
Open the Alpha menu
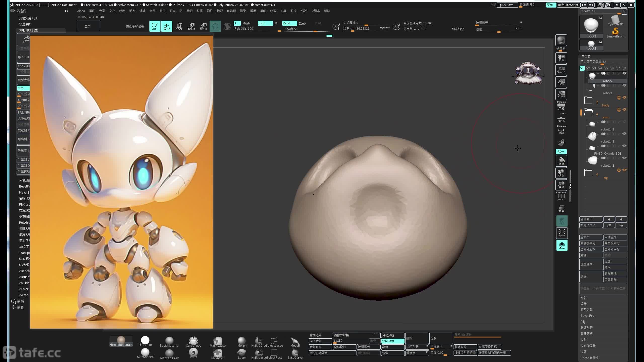click(81, 11)
